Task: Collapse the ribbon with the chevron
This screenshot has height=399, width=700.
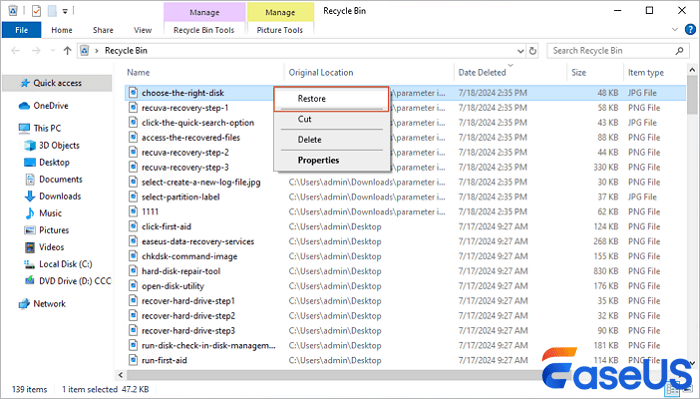Action: [675, 30]
